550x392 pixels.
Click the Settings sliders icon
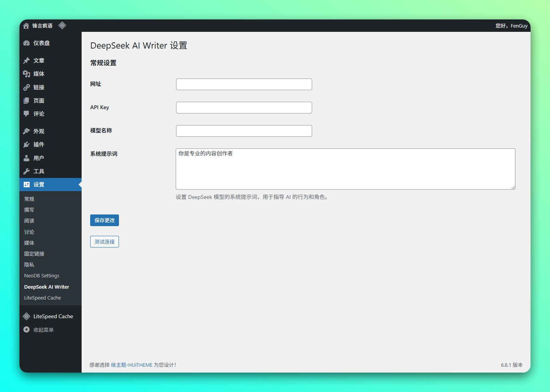click(x=26, y=185)
